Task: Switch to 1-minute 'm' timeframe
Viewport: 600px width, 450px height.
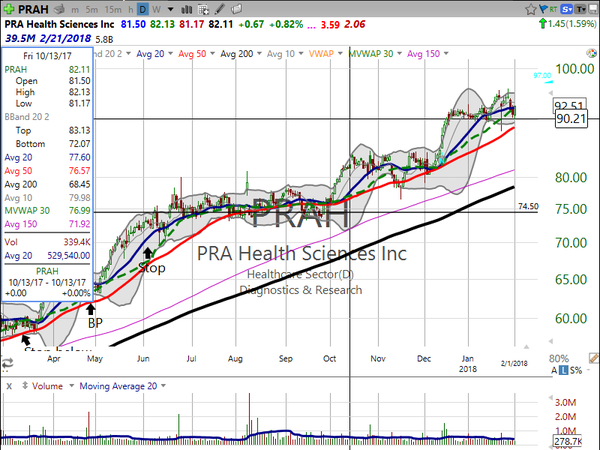Action: click(75, 10)
